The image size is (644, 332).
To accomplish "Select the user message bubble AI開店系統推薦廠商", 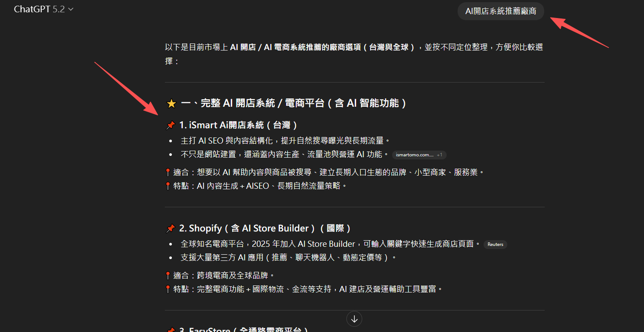I will (x=501, y=11).
